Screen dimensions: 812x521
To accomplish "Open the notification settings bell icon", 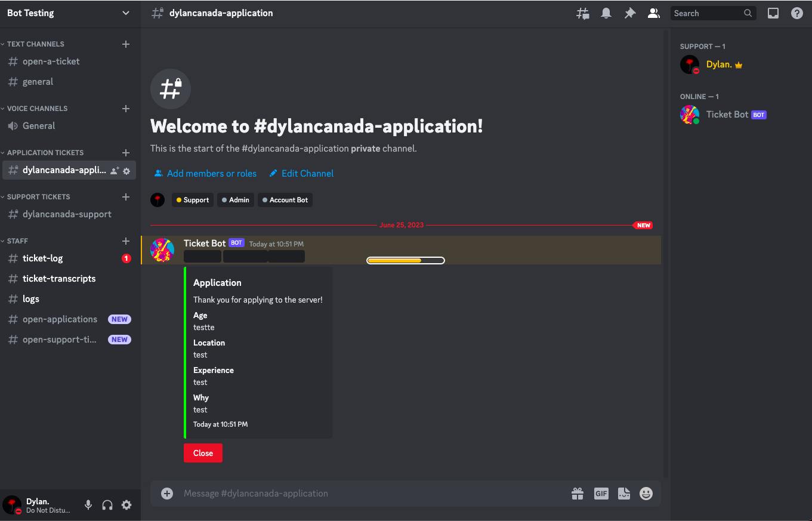I will 606,13.
